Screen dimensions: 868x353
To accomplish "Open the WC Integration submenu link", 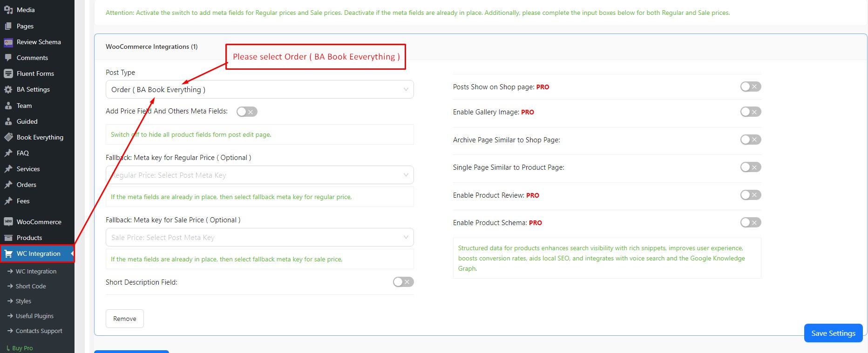I will click(36, 271).
